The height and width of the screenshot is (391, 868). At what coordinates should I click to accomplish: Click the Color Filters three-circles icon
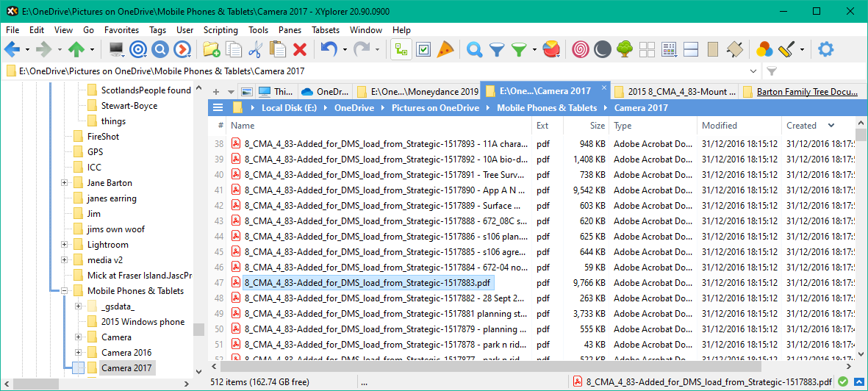pyautogui.click(x=764, y=49)
